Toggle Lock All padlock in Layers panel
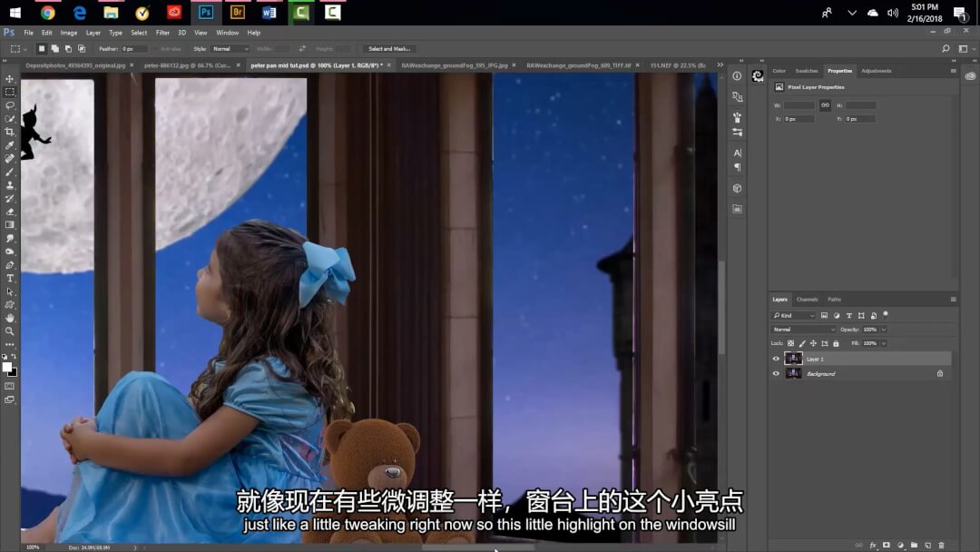 click(837, 343)
